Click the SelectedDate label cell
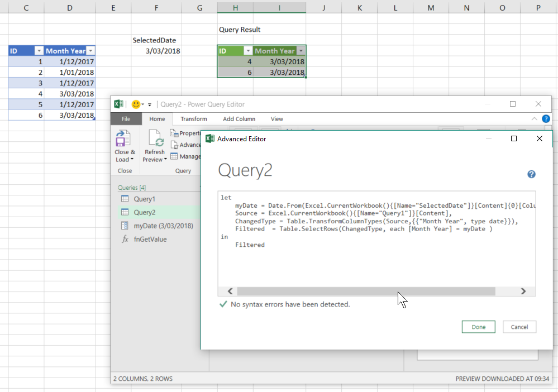This screenshot has width=558, height=392. 156,40
